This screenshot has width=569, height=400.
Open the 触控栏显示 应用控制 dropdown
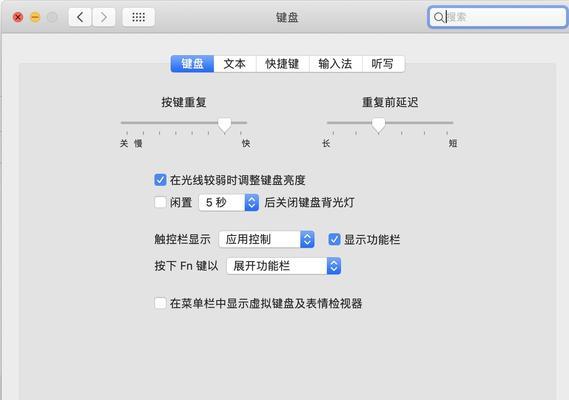click(x=267, y=239)
